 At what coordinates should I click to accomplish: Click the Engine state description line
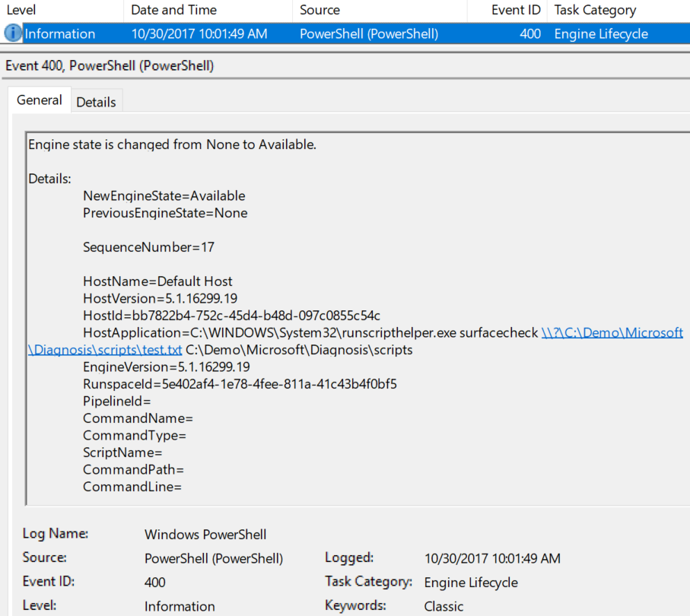(x=172, y=144)
